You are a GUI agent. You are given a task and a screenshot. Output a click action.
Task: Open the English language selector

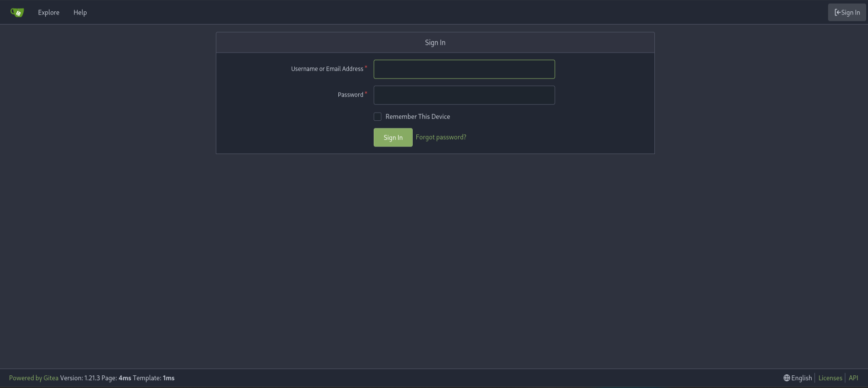point(798,378)
